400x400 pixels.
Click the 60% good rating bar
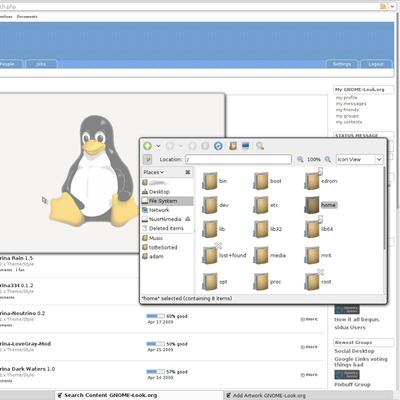(155, 316)
